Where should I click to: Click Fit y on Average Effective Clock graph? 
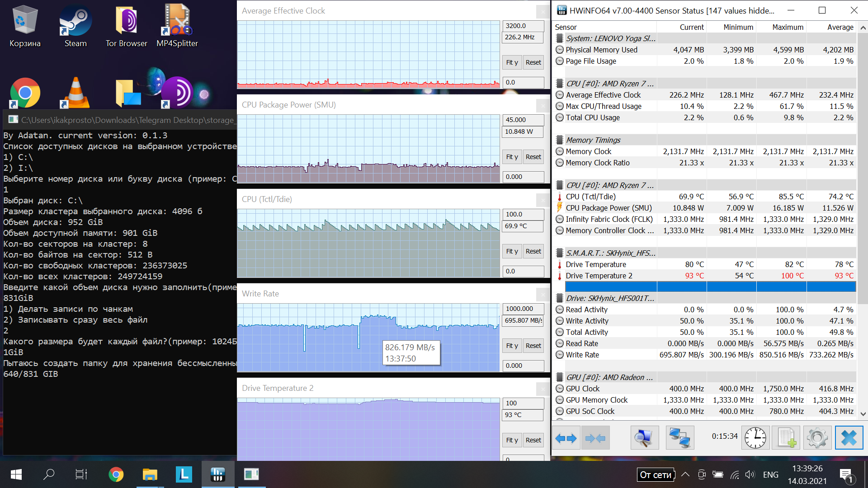(x=512, y=62)
